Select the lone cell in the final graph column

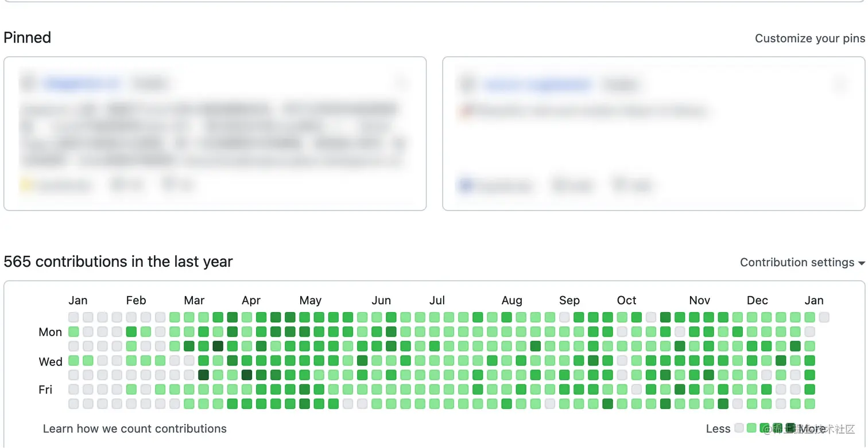824,317
